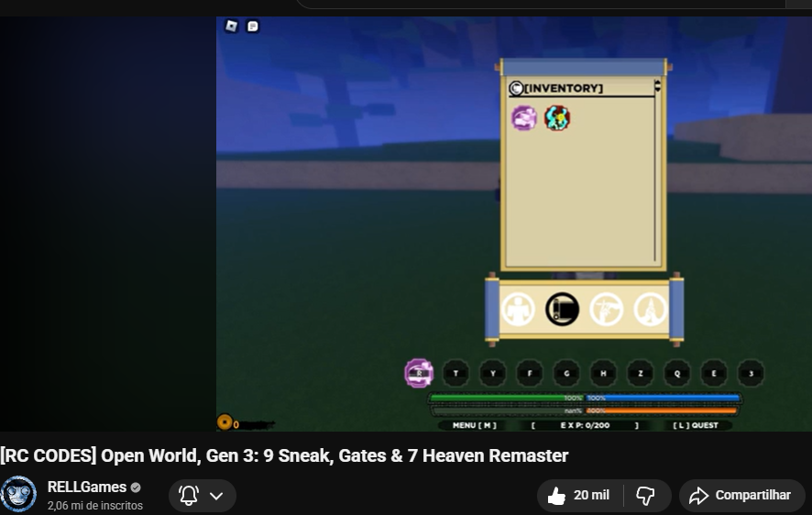The image size is (812, 515).
Task: Click the T hotbar slot
Action: coord(455,373)
